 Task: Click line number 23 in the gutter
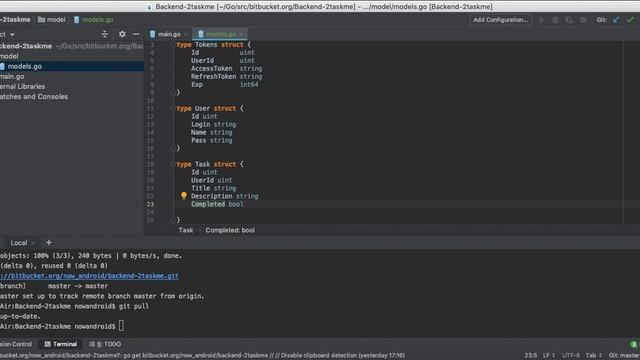coord(150,204)
